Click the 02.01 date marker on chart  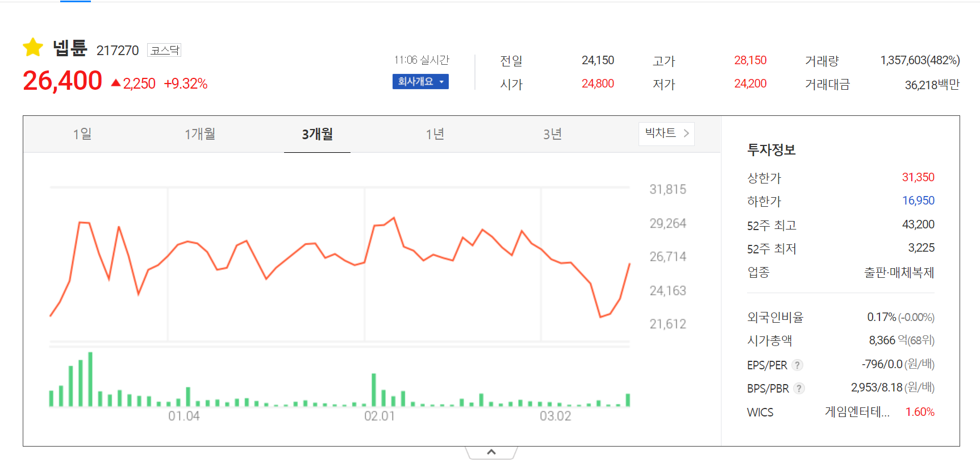click(x=380, y=416)
